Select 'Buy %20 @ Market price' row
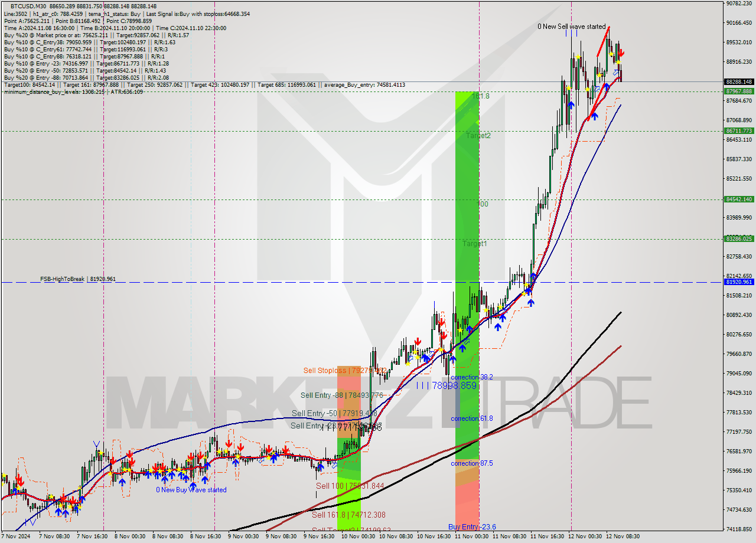756x543 pixels. (x=96, y=35)
